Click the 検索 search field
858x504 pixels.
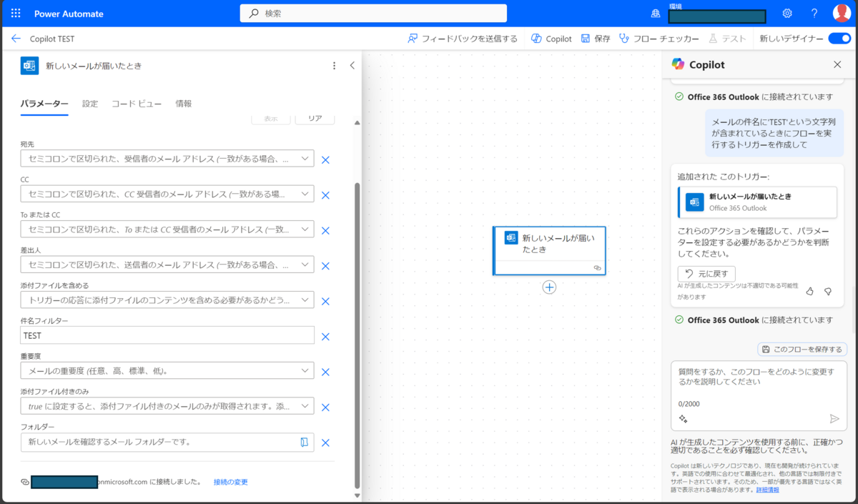pos(373,14)
